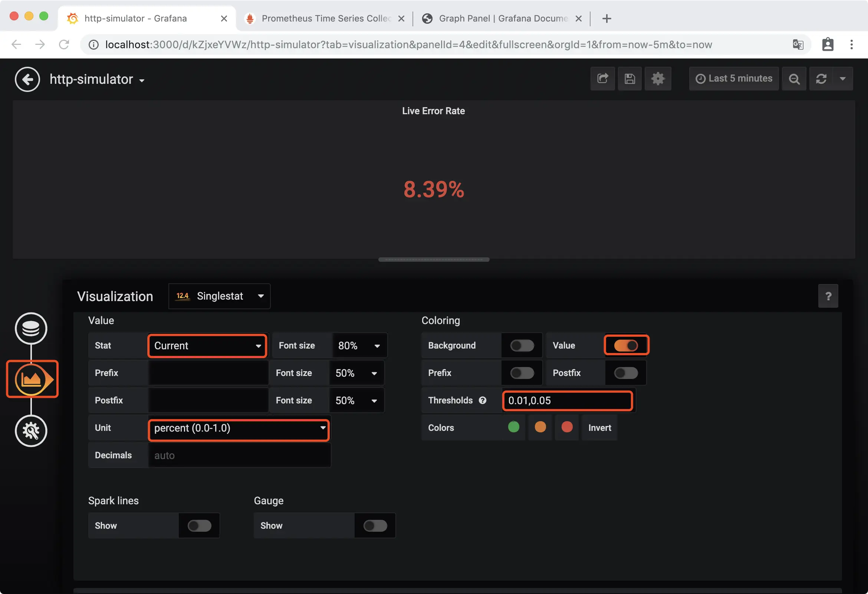
Task: Zoom out the time range with the magnifier
Action: [x=794, y=79]
